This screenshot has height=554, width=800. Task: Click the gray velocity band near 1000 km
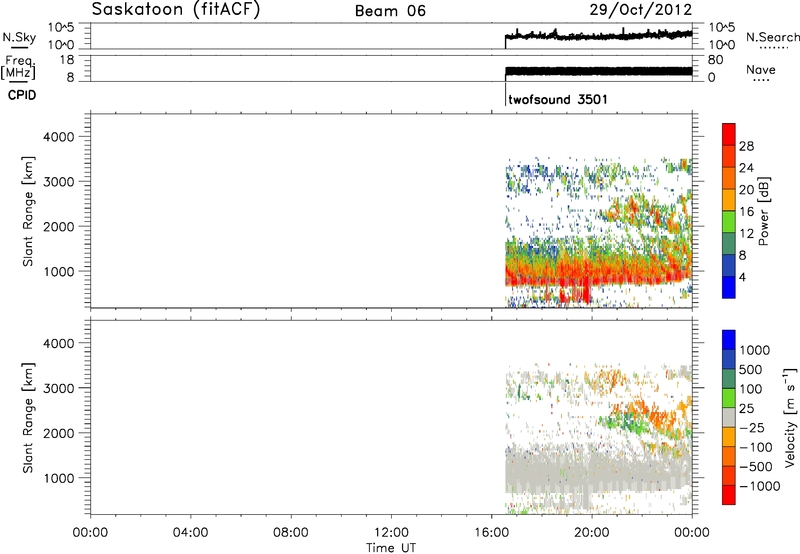pos(597,472)
